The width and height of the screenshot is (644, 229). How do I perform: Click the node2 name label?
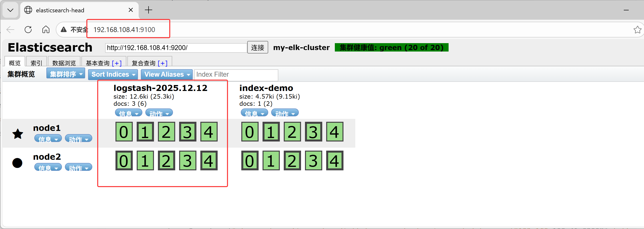pyautogui.click(x=47, y=157)
